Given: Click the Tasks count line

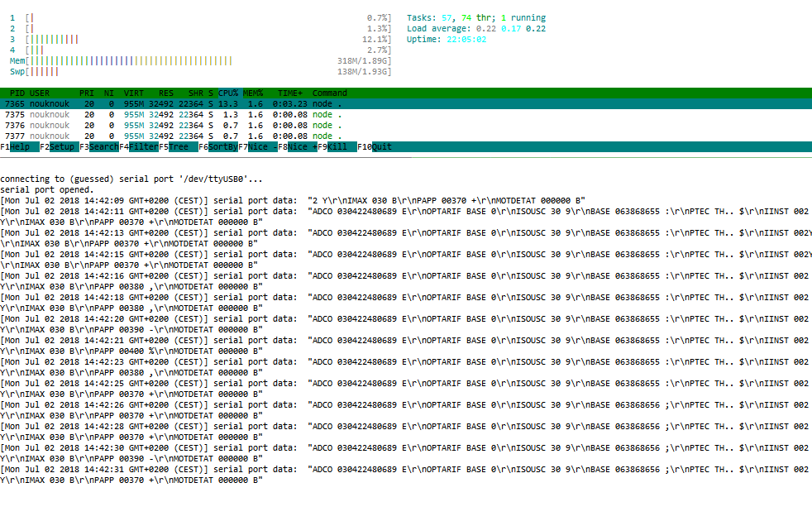Looking at the screenshot, I should click(476, 18).
